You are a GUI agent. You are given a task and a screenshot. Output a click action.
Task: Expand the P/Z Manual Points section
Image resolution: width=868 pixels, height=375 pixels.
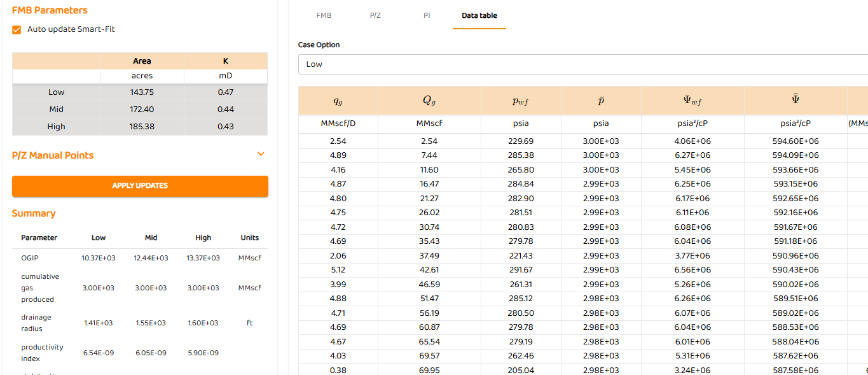click(x=261, y=154)
